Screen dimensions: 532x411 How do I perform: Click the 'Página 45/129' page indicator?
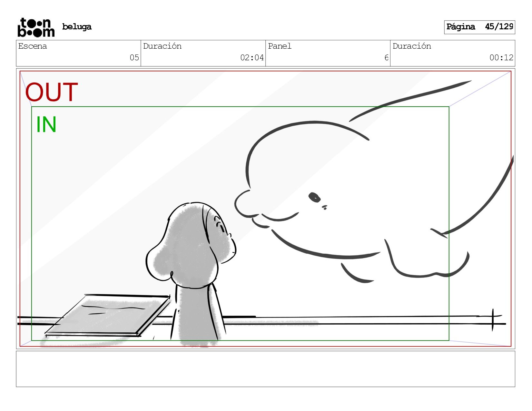479,27
